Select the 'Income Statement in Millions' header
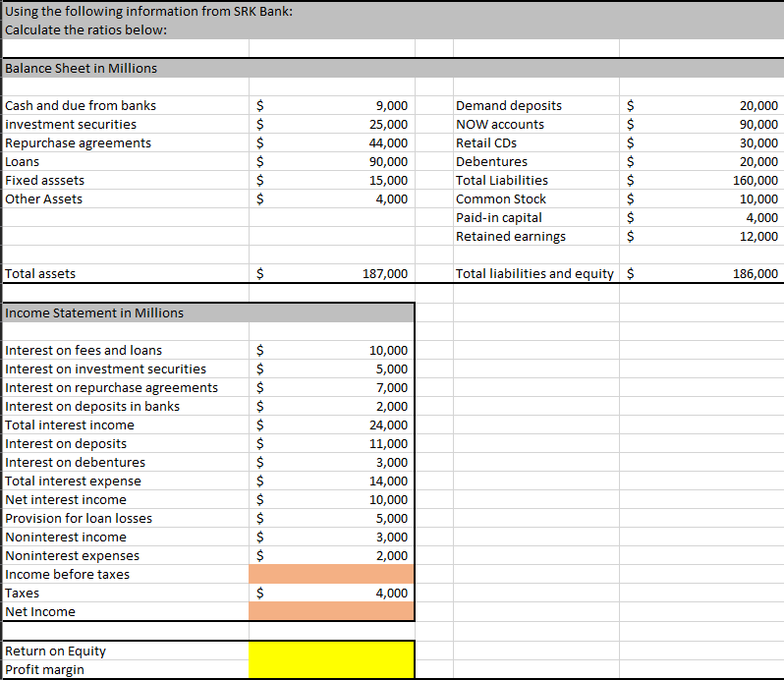784x680 pixels. pyautogui.click(x=208, y=312)
